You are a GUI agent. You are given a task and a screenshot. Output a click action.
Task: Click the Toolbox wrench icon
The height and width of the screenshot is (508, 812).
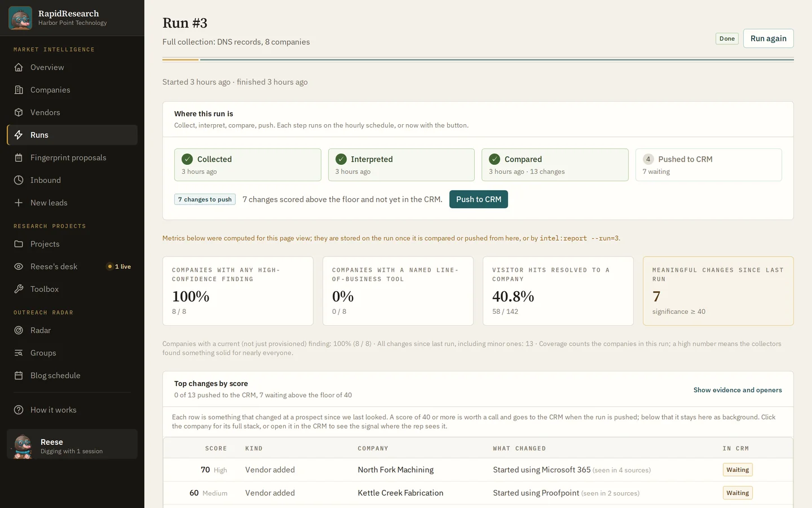(19, 289)
